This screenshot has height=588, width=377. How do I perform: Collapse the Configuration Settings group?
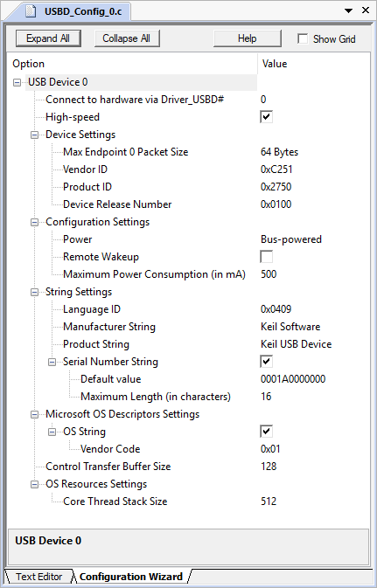tap(34, 222)
